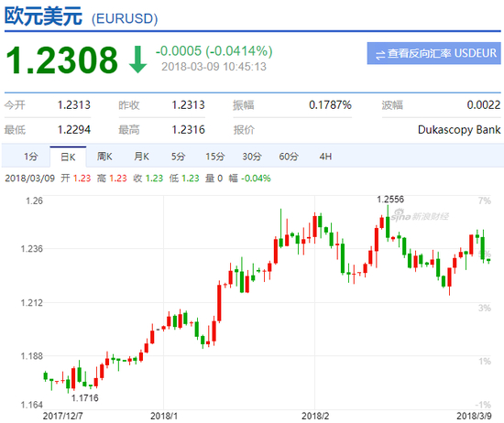Click the 欧元美元 title
This screenshot has height=423, width=504.
43,16
